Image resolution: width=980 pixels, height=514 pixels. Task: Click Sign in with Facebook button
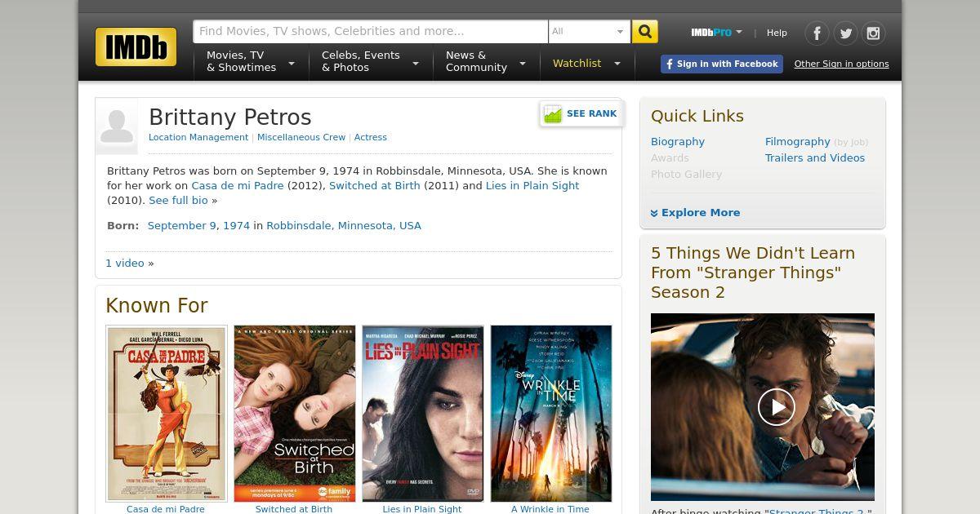click(722, 64)
